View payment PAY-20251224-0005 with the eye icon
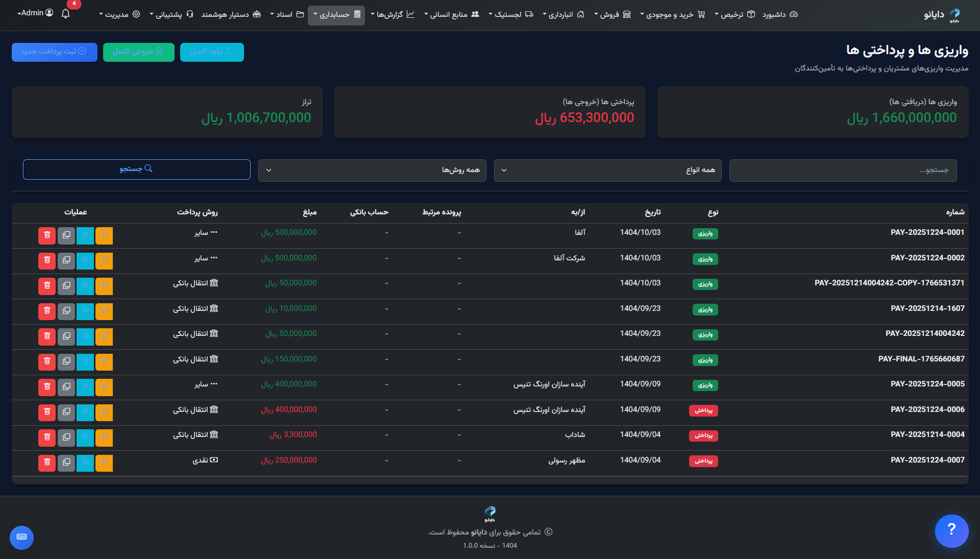Screen dimensions: 980x559 tap(85, 386)
